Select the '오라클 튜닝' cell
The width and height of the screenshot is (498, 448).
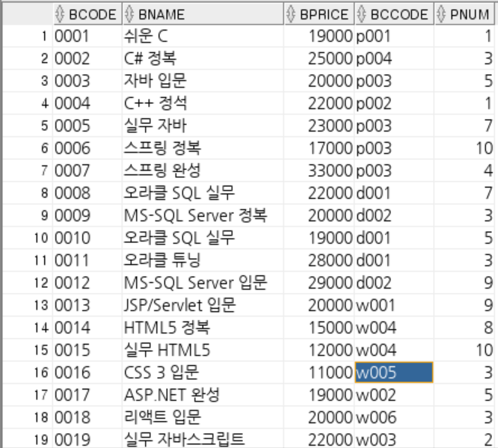203,260
